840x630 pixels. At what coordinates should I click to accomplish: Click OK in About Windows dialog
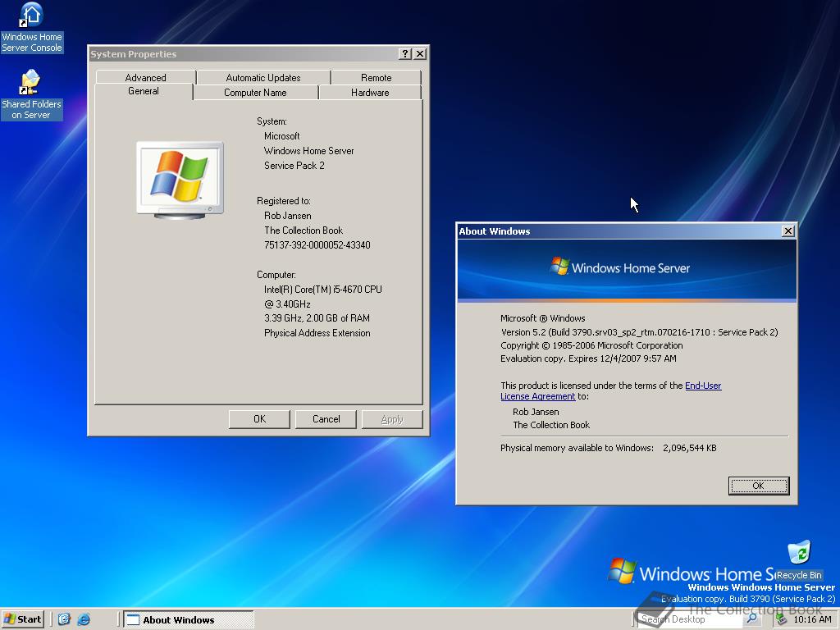click(759, 486)
